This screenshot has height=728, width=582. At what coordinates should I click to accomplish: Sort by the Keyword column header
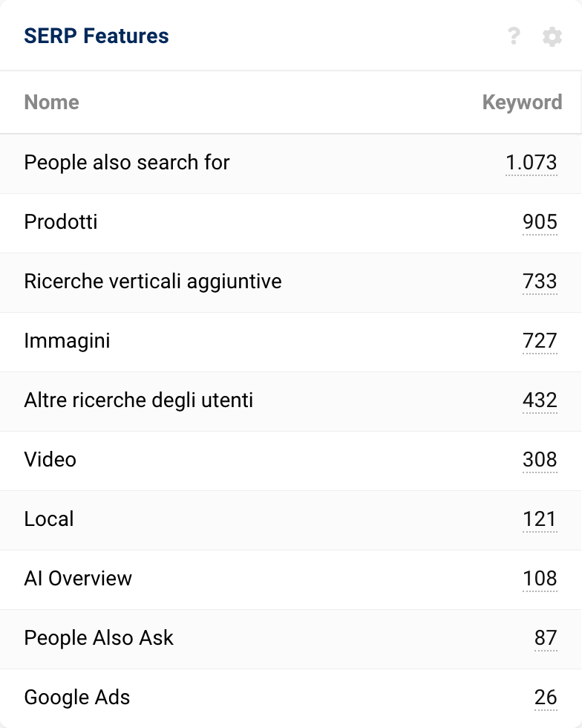(522, 102)
